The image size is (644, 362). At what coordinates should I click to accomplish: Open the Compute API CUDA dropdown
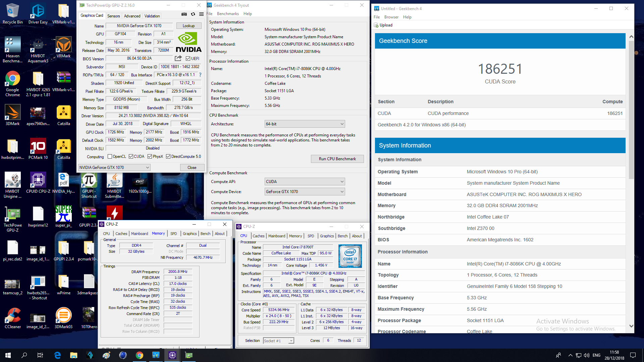(305, 182)
